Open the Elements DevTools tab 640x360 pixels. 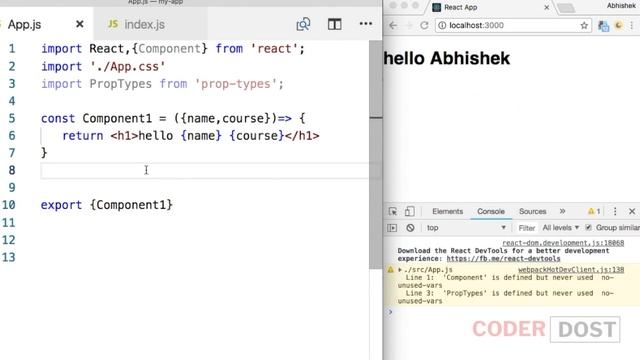coord(447,211)
